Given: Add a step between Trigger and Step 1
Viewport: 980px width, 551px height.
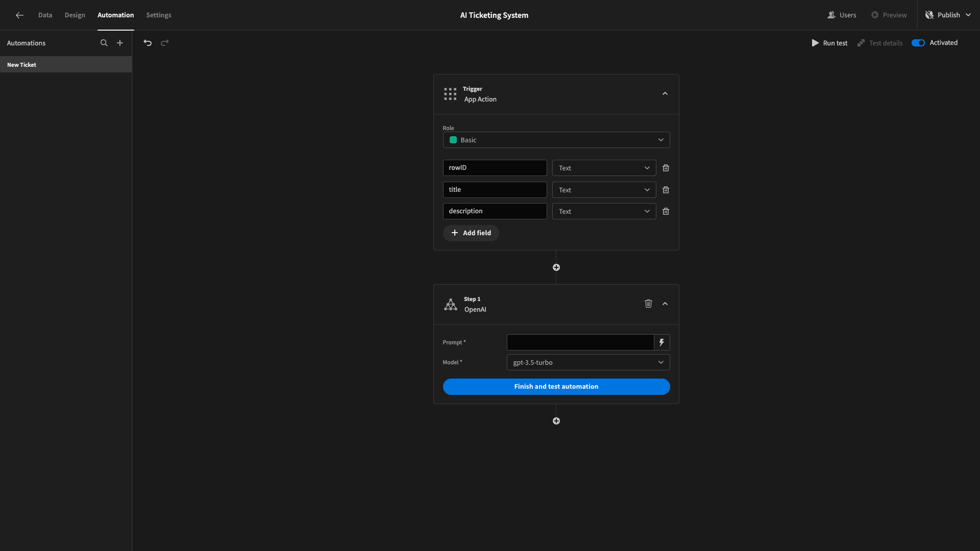Looking at the screenshot, I should [x=556, y=267].
